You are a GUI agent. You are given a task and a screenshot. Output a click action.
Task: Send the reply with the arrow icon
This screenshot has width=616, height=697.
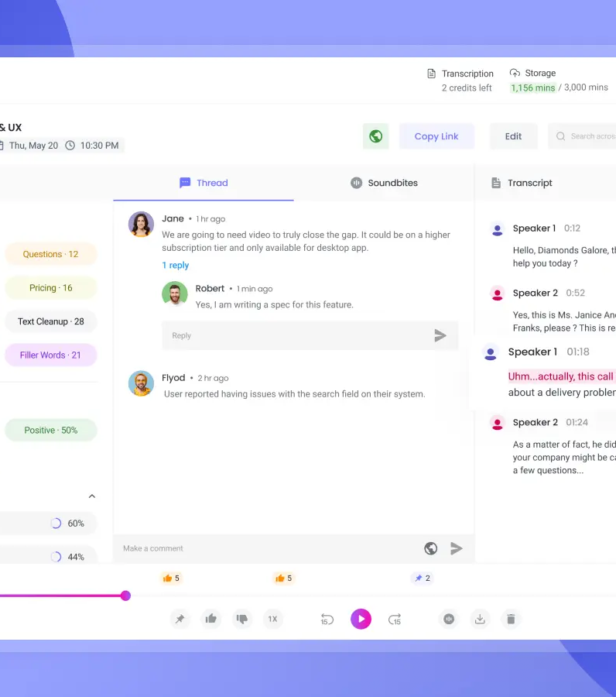point(440,335)
